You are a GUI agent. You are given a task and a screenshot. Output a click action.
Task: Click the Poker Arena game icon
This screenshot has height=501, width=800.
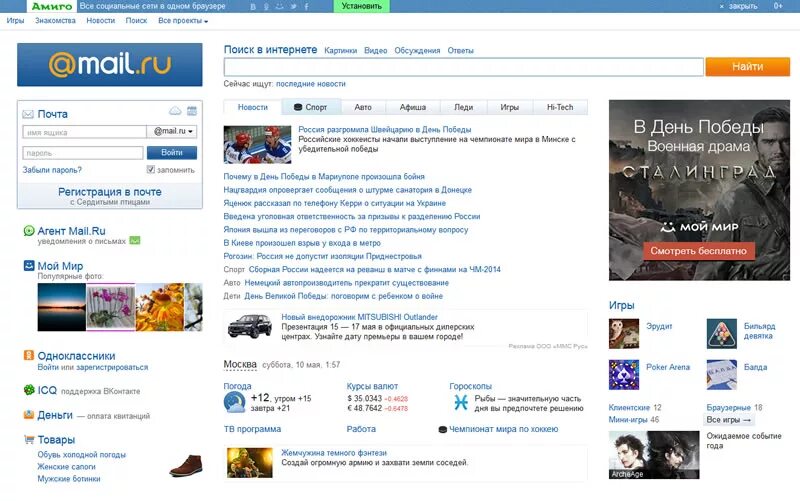tap(623, 374)
